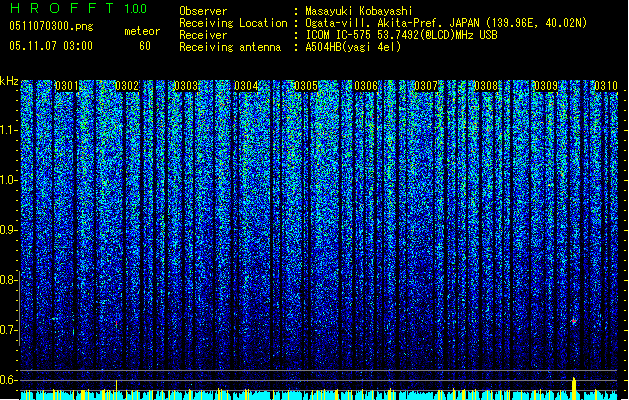The height and width of the screenshot is (400, 629).
Task: Click the 0.8 frequency axis label
Action: (8, 280)
